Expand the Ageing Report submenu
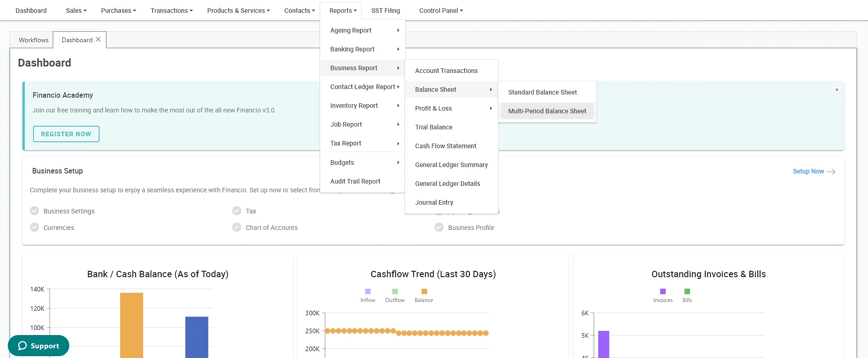This screenshot has height=358, width=868. (363, 30)
